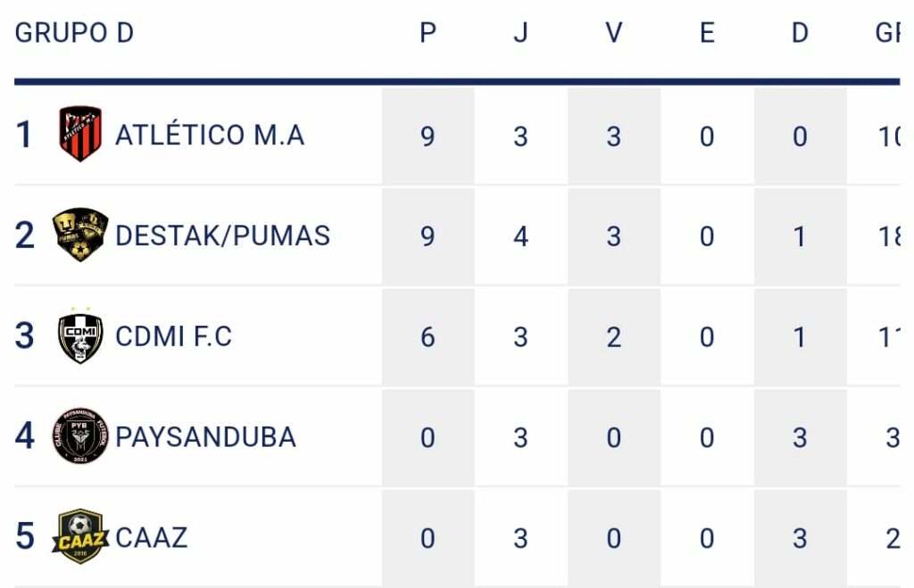914x588 pixels.
Task: Click the CDMI F.C team crest
Action: tap(80, 336)
